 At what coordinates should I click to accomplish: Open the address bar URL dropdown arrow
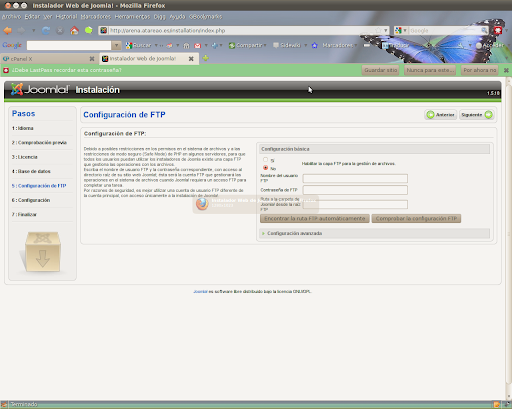(x=386, y=30)
